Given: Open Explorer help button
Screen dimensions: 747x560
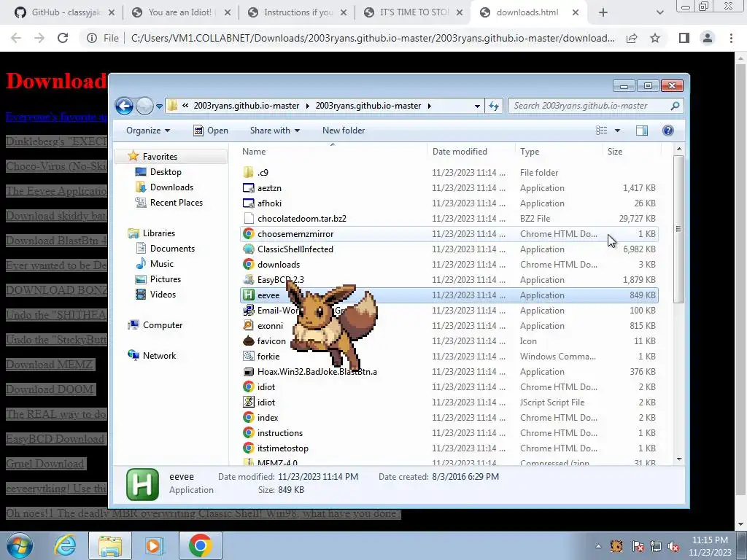Looking at the screenshot, I should point(668,131).
